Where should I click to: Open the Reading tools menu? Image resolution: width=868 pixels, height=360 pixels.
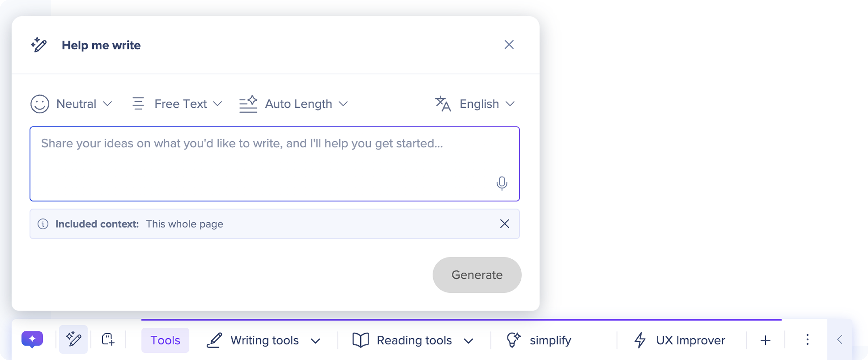click(413, 341)
